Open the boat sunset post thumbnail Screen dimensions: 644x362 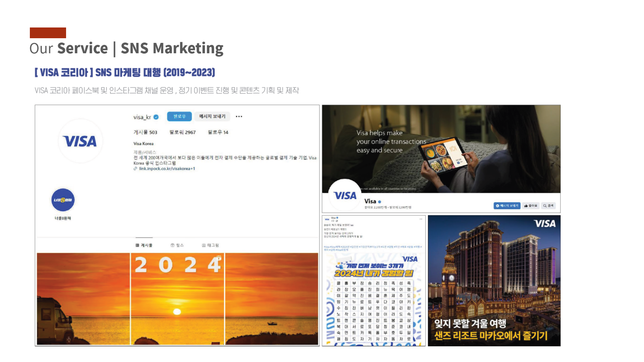coord(272,299)
